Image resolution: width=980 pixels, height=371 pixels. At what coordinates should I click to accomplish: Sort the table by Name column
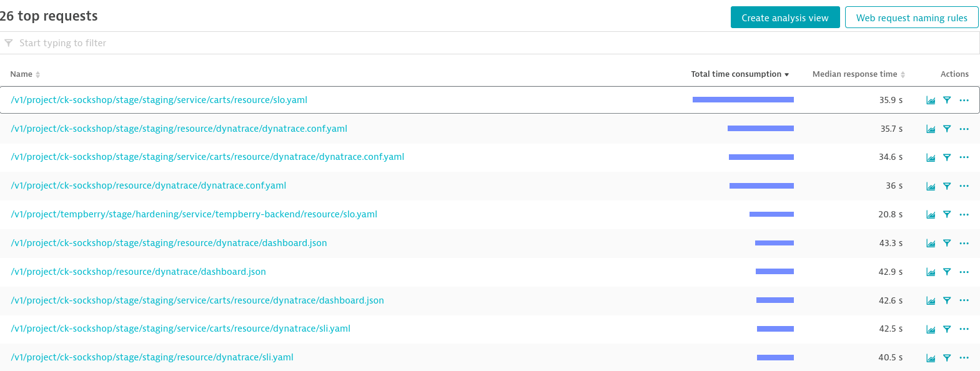click(x=25, y=74)
